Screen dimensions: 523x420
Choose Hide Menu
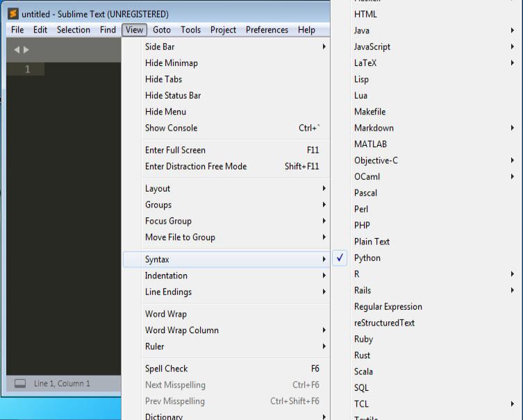(226, 112)
